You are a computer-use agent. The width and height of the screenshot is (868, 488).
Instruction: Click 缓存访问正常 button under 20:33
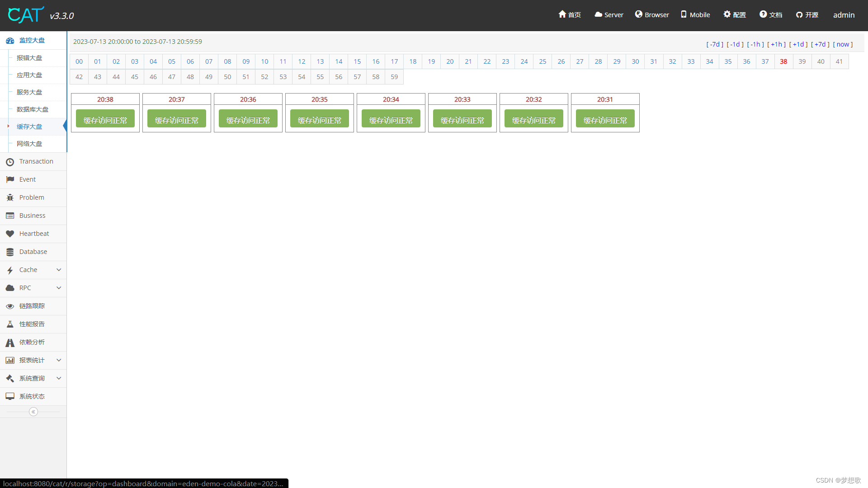point(462,119)
